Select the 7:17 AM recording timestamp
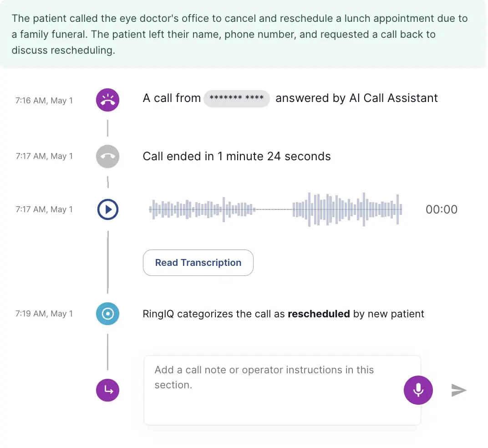The width and height of the screenshot is (488, 448). point(43,209)
